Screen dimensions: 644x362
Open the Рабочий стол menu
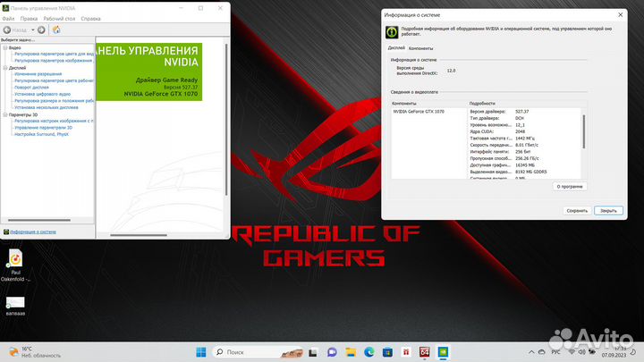[59, 19]
